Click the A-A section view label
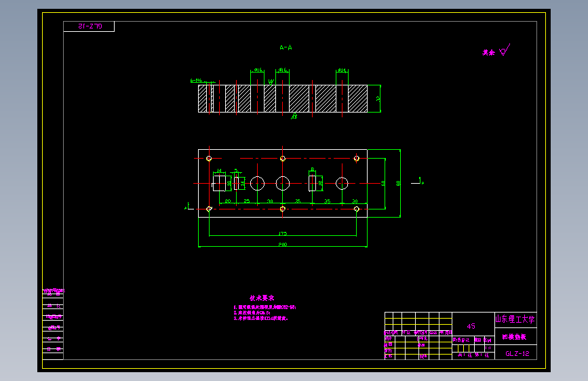This screenshot has width=588, height=381. click(x=286, y=47)
